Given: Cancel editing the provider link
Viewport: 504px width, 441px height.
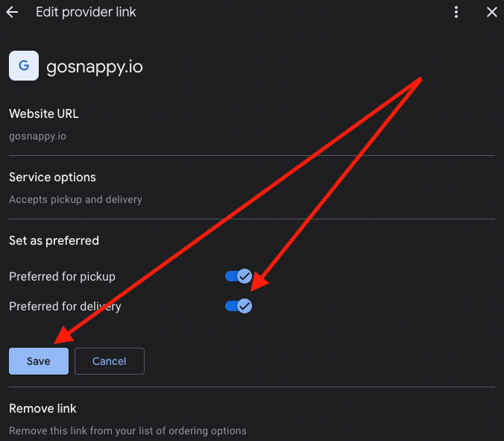Looking at the screenshot, I should click(x=109, y=361).
